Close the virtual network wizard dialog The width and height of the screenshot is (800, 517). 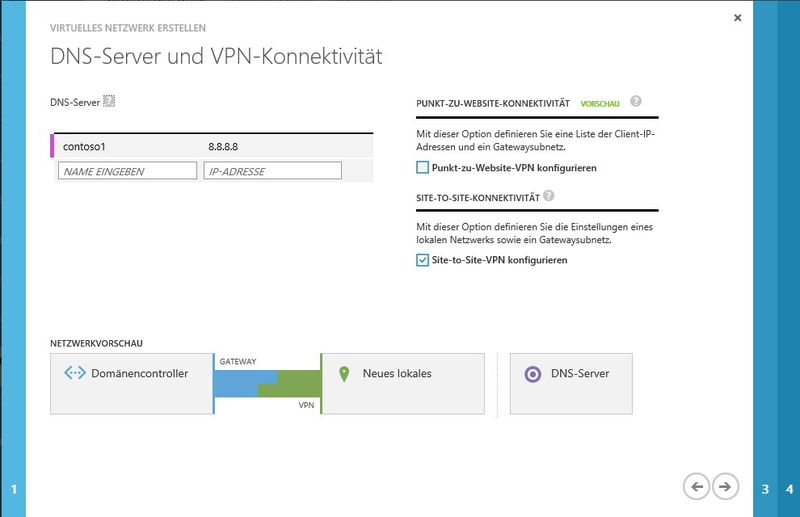pos(737,18)
